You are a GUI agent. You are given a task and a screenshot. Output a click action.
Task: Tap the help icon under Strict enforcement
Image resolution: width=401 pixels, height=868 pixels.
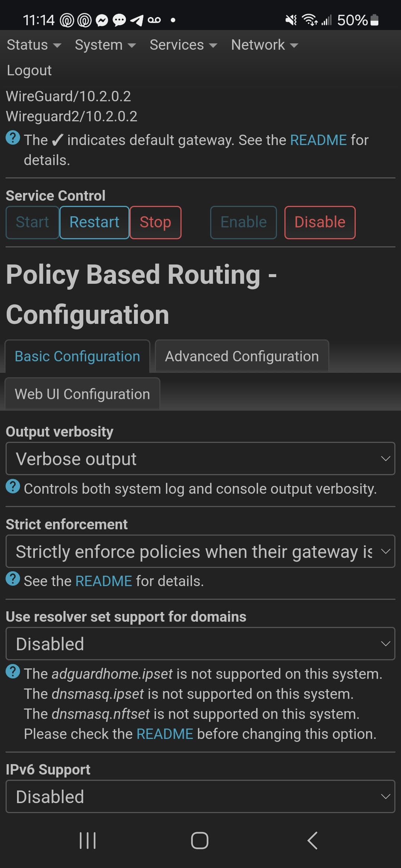13,579
